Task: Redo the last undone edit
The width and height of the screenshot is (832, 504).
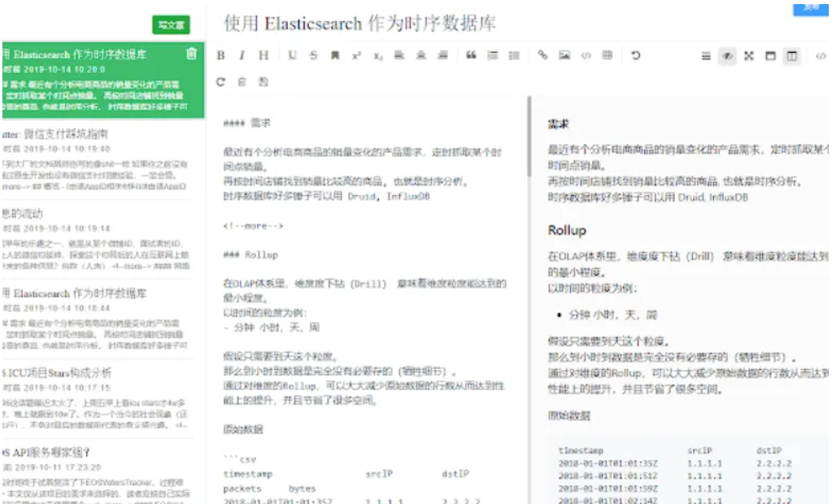Action: click(x=220, y=82)
